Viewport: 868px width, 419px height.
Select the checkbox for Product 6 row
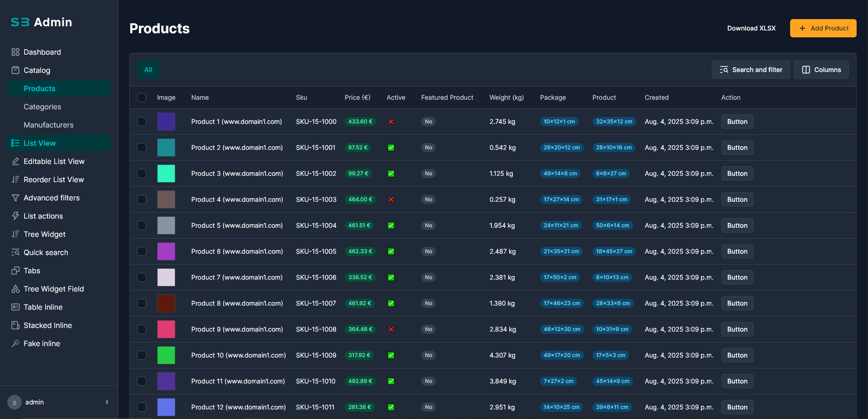click(142, 251)
